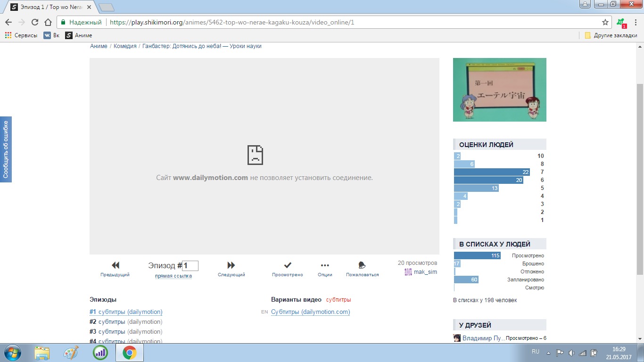The height and width of the screenshot is (362, 644).
Task: Launch Paint from the Windows taskbar
Action: click(71, 353)
